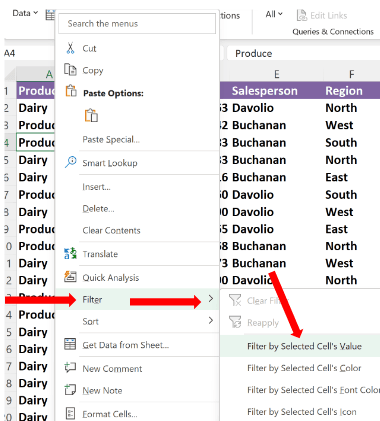Open the Filter menu item
Screen dimensions: 380x421
137,299
